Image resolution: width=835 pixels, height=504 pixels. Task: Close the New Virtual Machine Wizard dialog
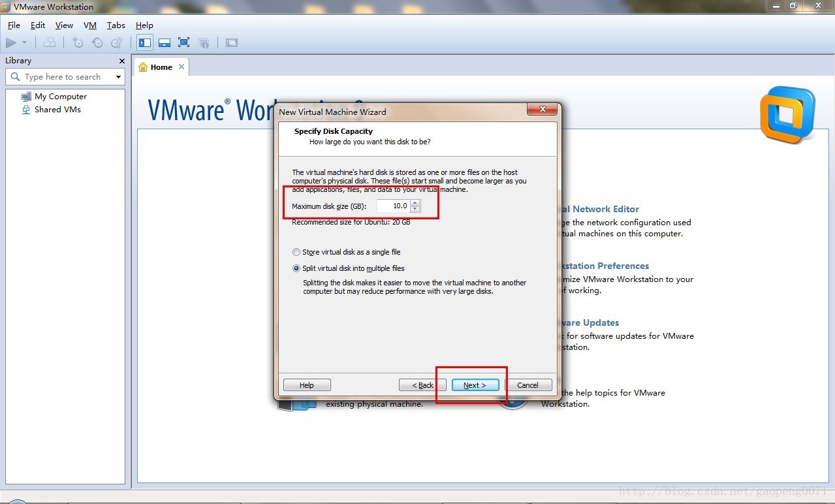pos(541,110)
